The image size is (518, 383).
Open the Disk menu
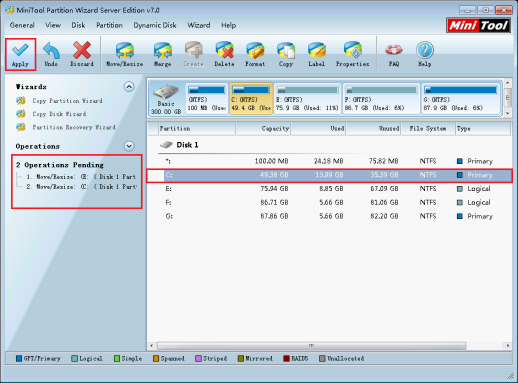[78, 25]
